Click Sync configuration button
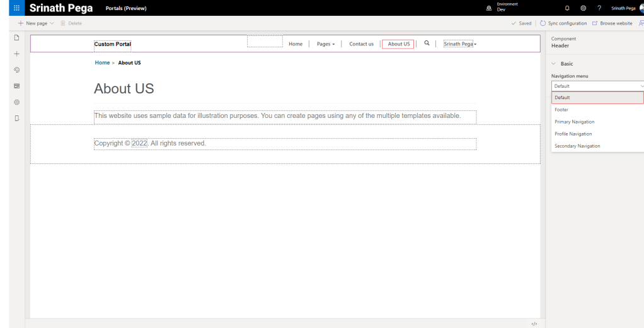The width and height of the screenshot is (644, 328). point(563,23)
